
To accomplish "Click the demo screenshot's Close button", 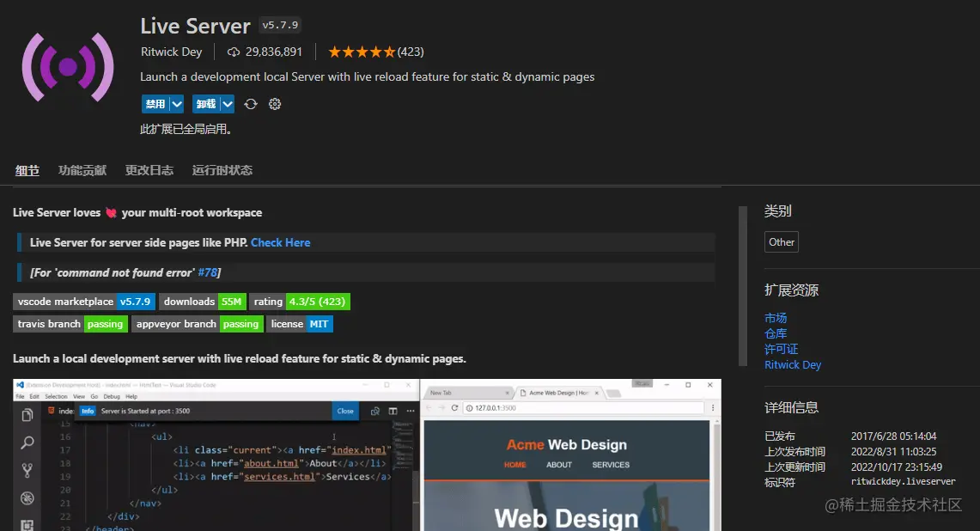I will 345,411.
